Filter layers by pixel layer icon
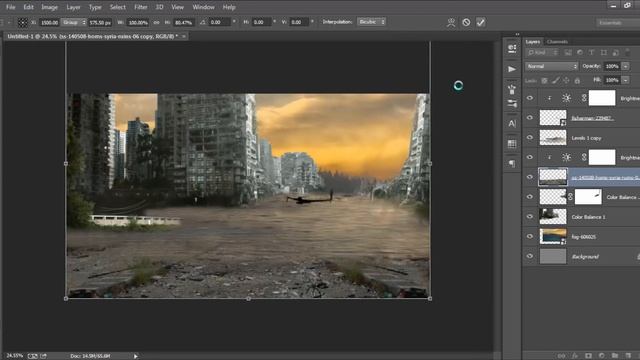Screen dimensions: 640x360 (x=568, y=53)
